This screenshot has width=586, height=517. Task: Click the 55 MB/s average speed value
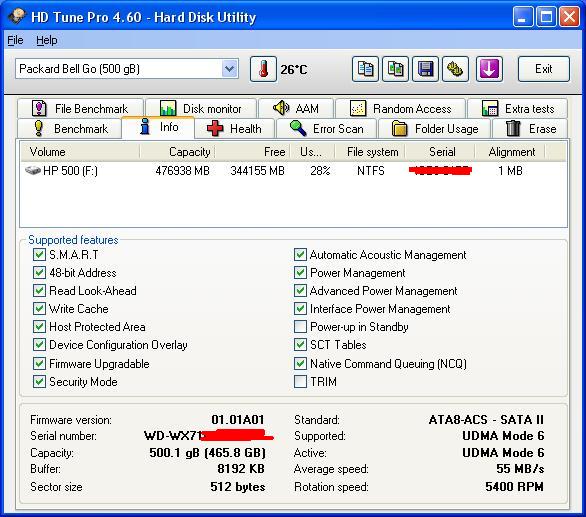tap(520, 468)
